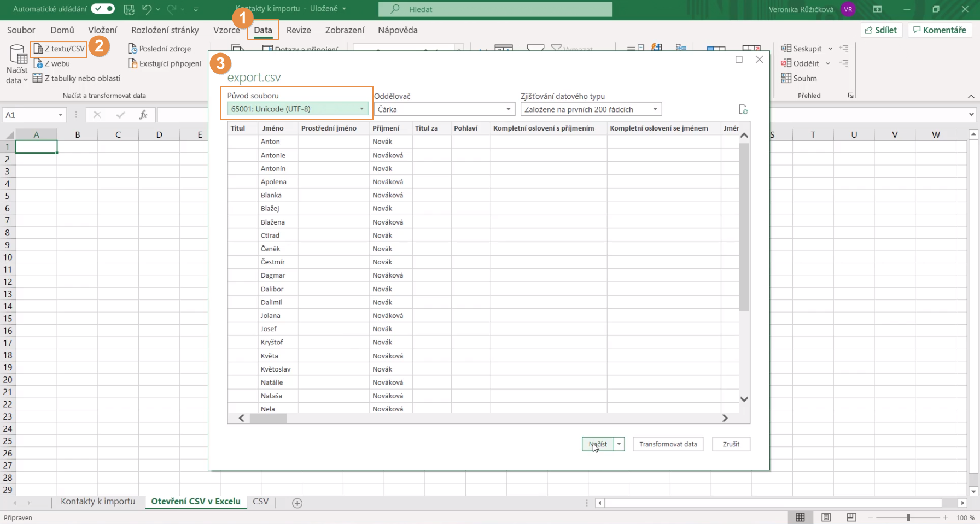Image resolution: width=980 pixels, height=524 pixels.
Task: Open Poslední zdroje
Action: 160,49
